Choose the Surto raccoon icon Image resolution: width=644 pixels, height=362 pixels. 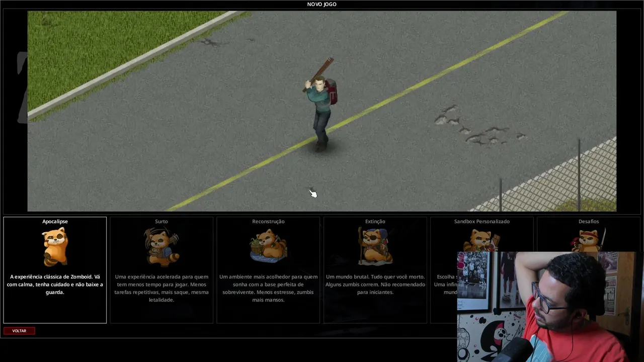click(x=162, y=246)
